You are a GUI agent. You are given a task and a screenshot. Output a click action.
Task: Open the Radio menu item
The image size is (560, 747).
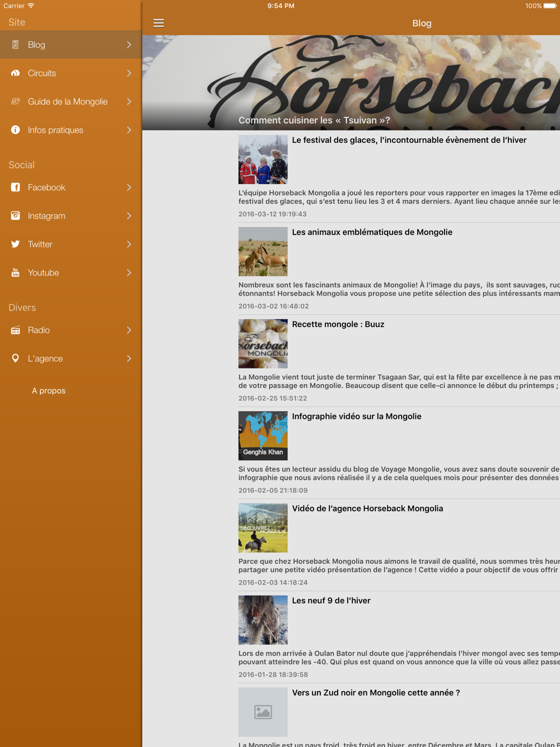[71, 330]
